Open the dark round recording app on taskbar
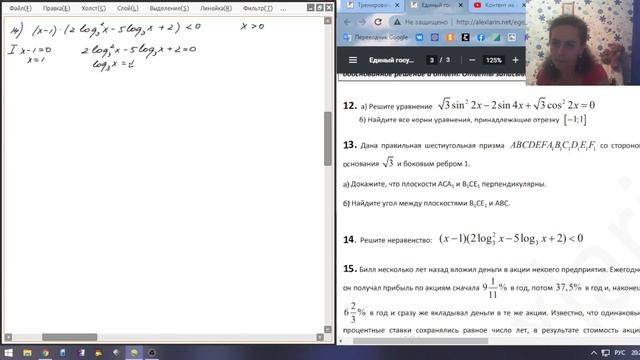This screenshot has width=640, height=360. click(x=152, y=353)
